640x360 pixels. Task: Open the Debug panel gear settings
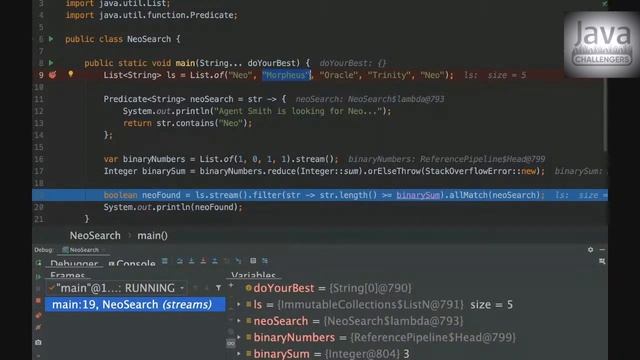[590, 249]
